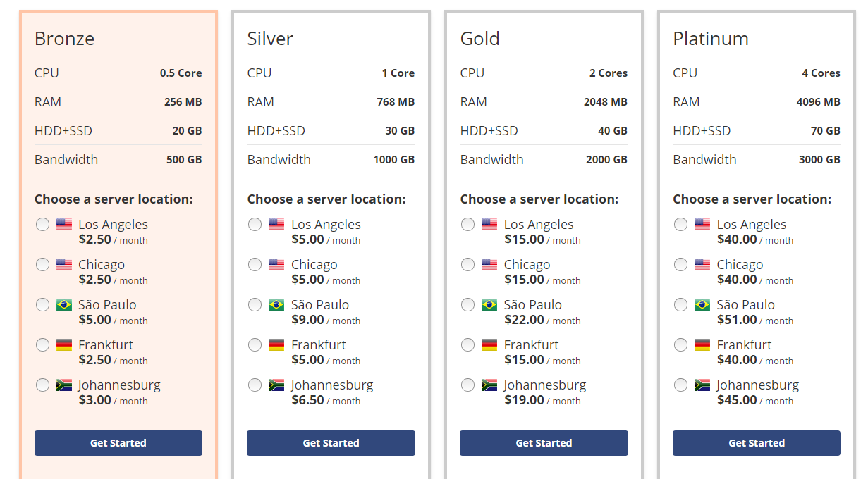Click the Brazil flag in the Bronze plan

(x=64, y=305)
